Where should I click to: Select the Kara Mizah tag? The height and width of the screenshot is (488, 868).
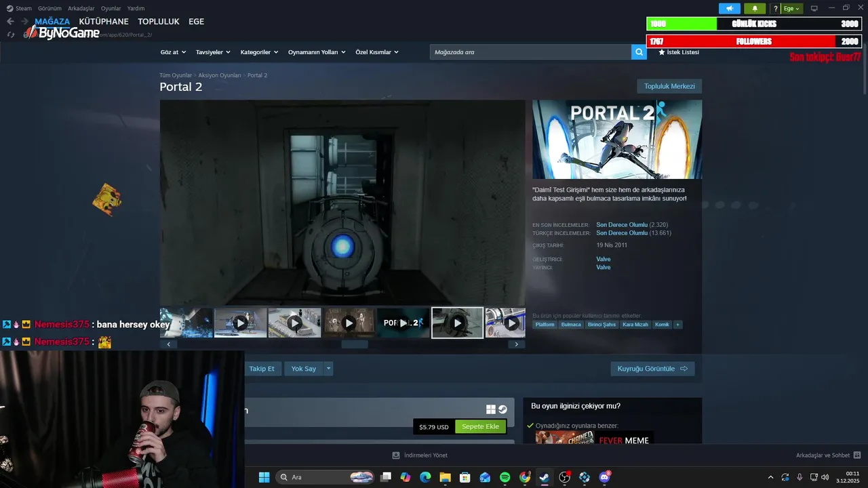pyautogui.click(x=635, y=325)
